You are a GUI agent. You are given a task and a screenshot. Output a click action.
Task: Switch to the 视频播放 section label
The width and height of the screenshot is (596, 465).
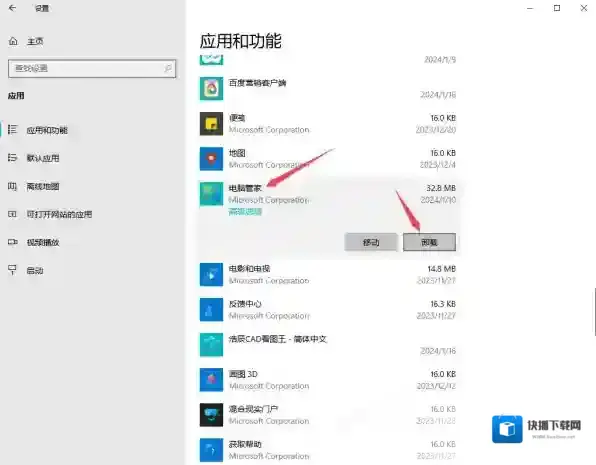point(43,243)
